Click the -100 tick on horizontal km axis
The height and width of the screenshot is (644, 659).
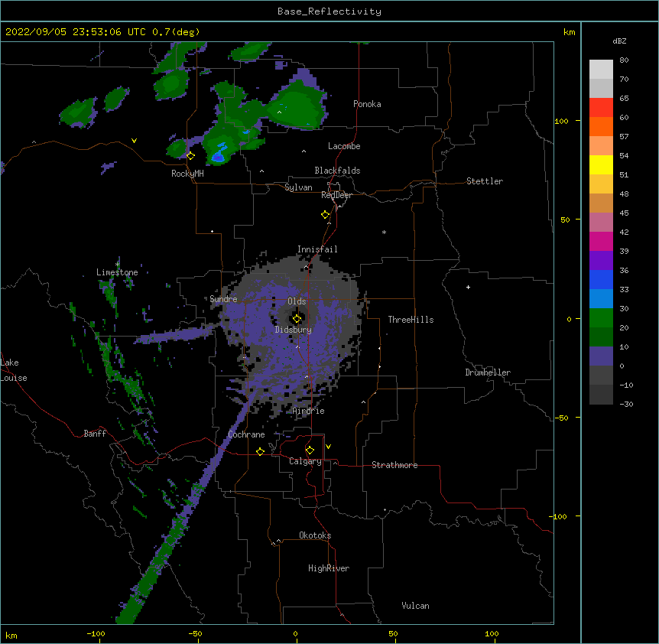tap(96, 633)
